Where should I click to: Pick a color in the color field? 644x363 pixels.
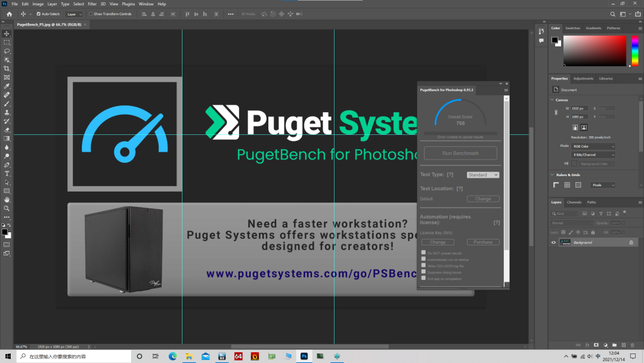(x=595, y=51)
